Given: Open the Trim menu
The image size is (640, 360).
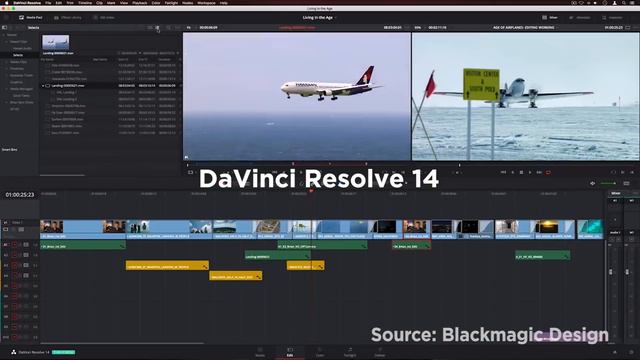Looking at the screenshot, I should (70, 2).
